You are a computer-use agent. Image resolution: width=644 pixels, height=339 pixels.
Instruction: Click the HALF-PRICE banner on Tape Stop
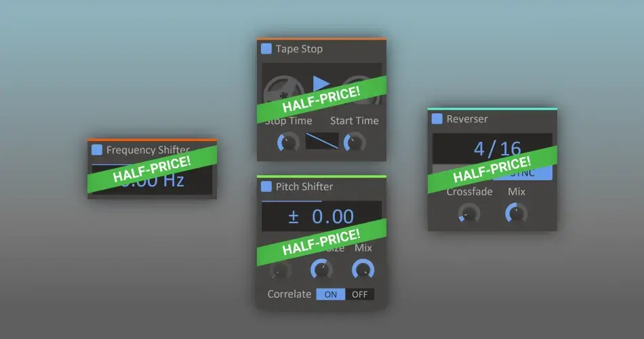[321, 100]
